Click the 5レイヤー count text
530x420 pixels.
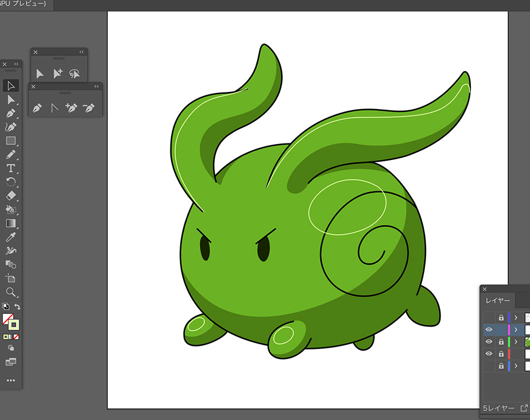click(x=498, y=408)
